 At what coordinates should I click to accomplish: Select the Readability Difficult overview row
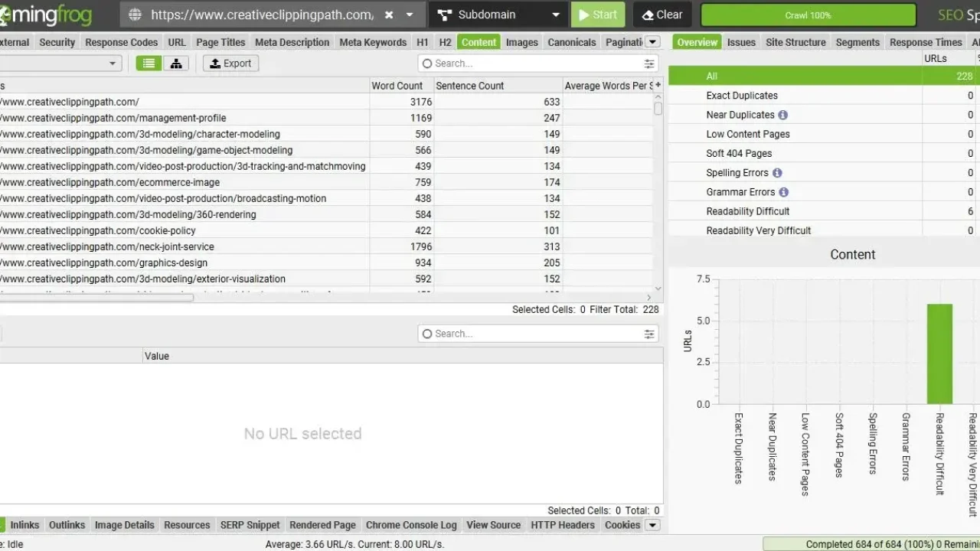pos(766,211)
